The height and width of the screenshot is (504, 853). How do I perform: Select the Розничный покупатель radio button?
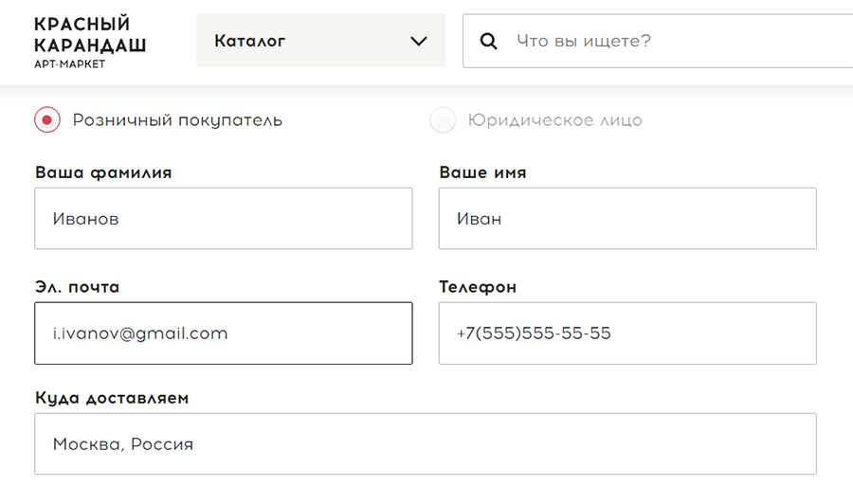[x=47, y=119]
